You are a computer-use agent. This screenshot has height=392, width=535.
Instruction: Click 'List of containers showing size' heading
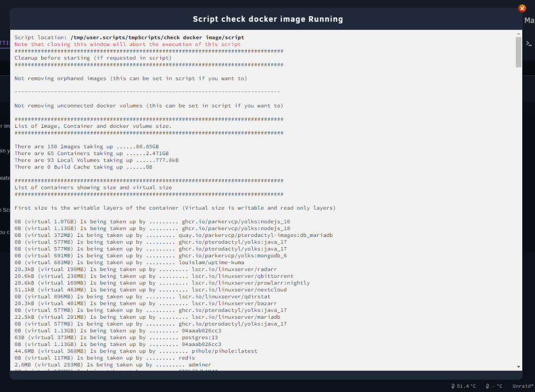point(93,188)
